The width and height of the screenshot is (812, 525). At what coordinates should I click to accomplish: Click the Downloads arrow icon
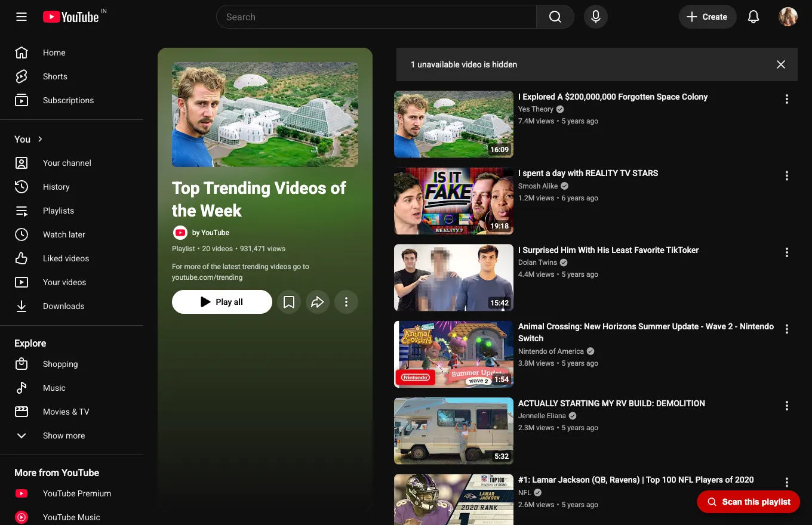21,306
